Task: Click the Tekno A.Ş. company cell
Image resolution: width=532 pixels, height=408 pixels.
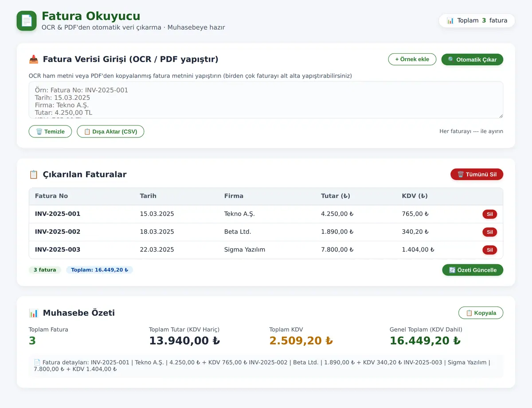Action: click(239, 214)
